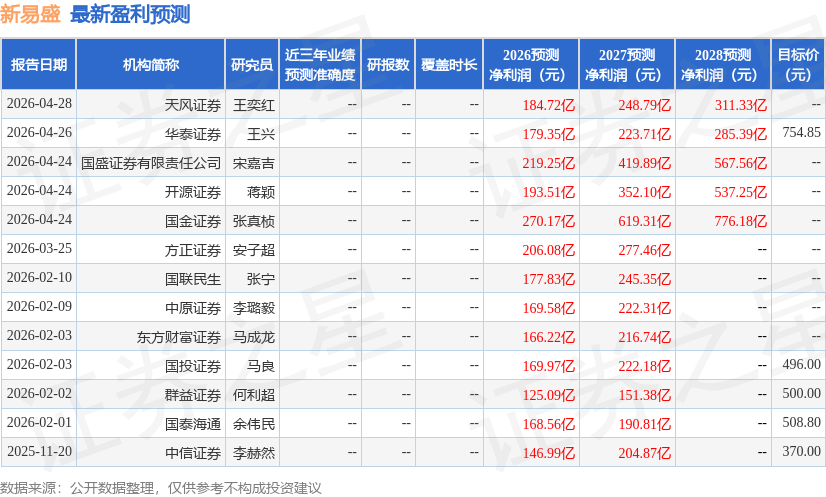Click institution 国联民生
The width and height of the screenshot is (826, 497).
(193, 279)
